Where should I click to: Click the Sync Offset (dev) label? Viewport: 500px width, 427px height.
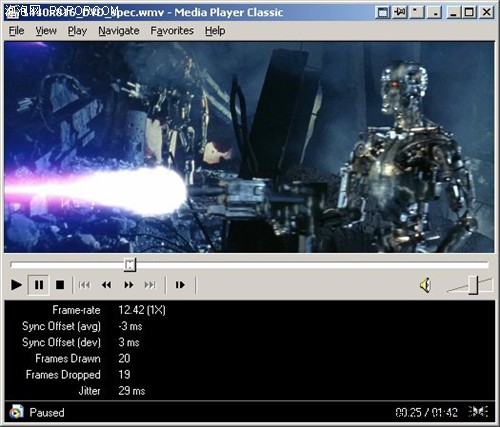point(61,342)
